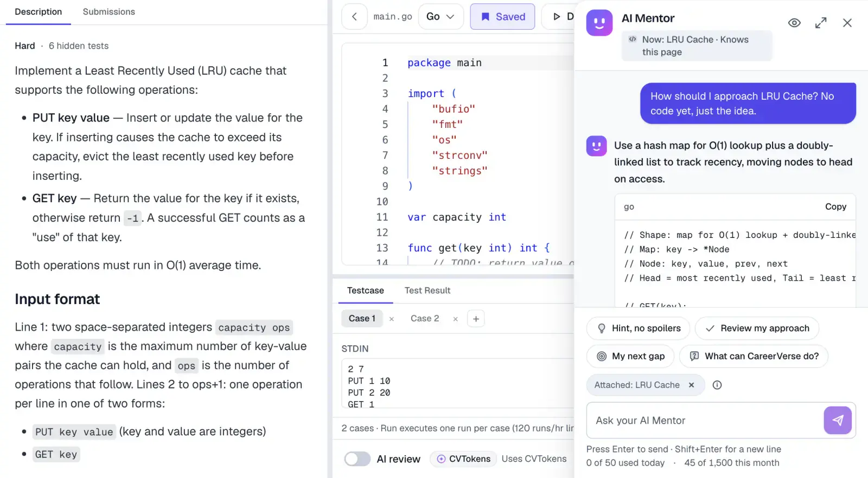Click line 11 'var capacity int' in editor
Viewport: 868px width, 478px height.
457,217
